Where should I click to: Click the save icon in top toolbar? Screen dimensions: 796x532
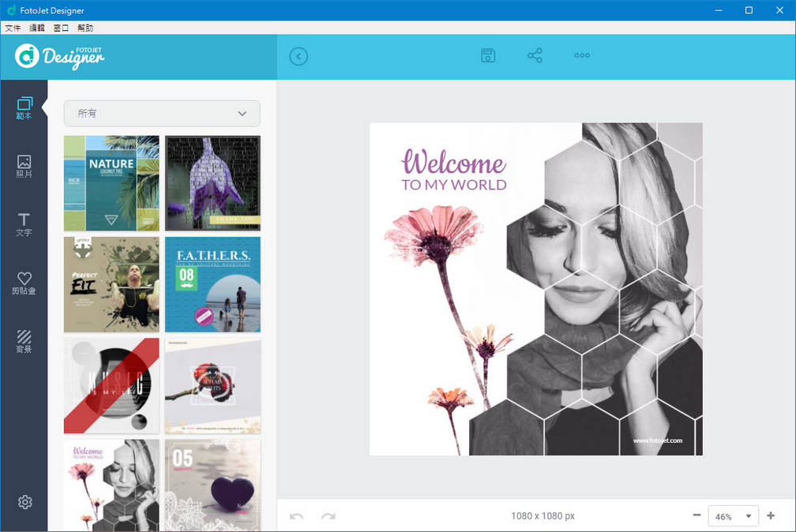click(488, 55)
